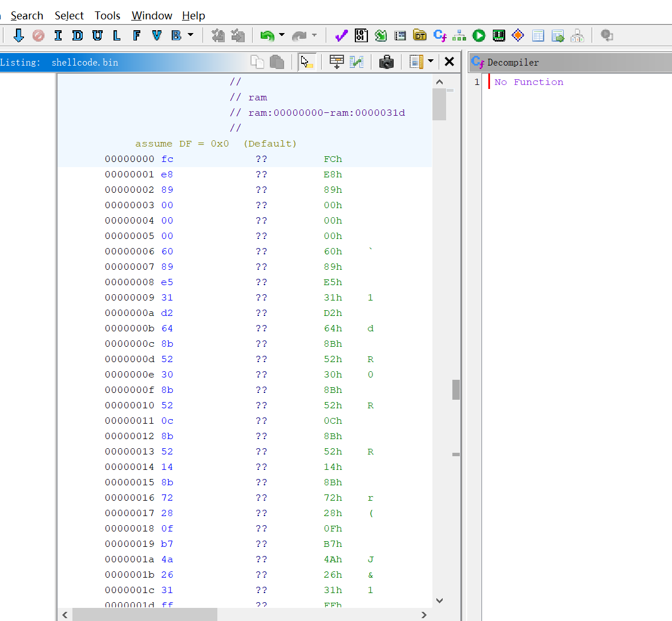Take a snapshot with the camera icon
The width and height of the screenshot is (672, 621).
(x=386, y=62)
